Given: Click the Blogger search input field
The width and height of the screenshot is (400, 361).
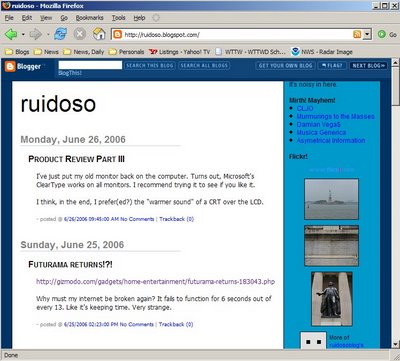Looking at the screenshot, I should (x=90, y=65).
